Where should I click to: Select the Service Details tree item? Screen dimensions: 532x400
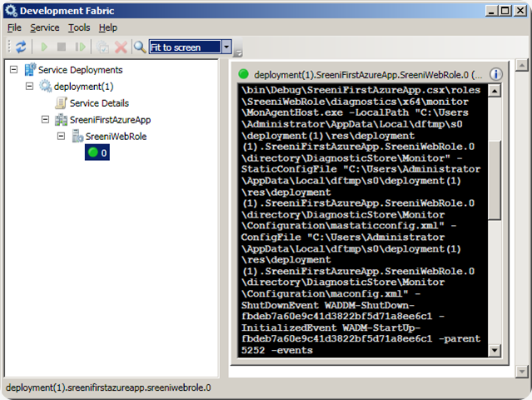pyautogui.click(x=99, y=102)
